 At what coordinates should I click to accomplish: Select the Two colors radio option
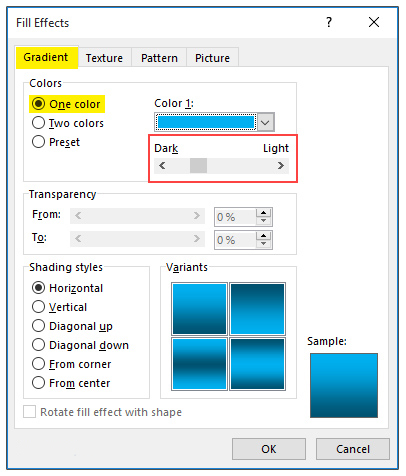pyautogui.click(x=68, y=123)
